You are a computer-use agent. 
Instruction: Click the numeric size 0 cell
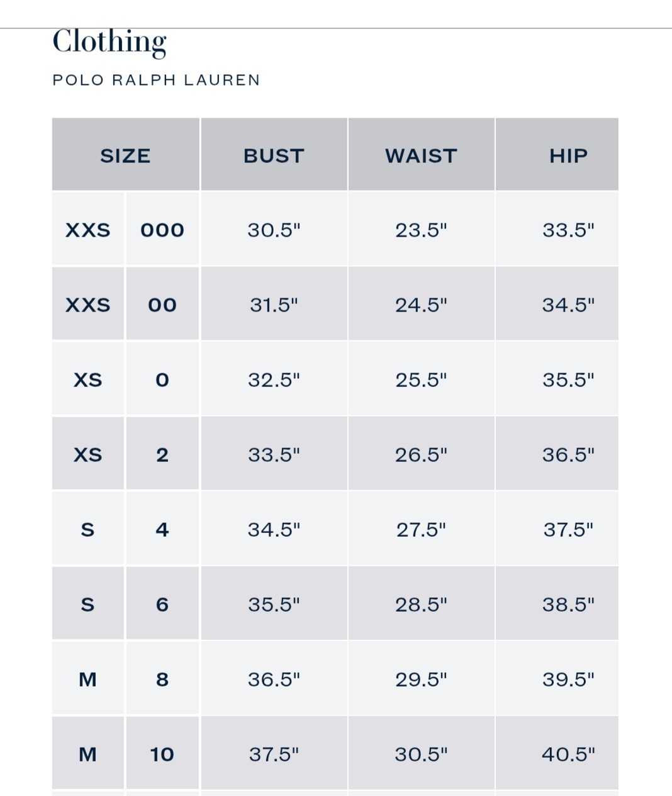(162, 379)
